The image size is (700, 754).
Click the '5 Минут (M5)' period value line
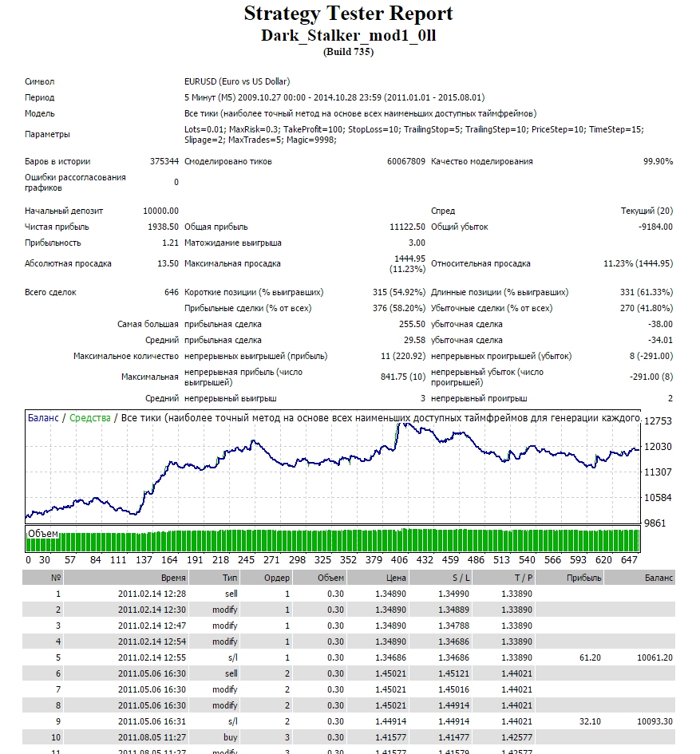(x=334, y=97)
